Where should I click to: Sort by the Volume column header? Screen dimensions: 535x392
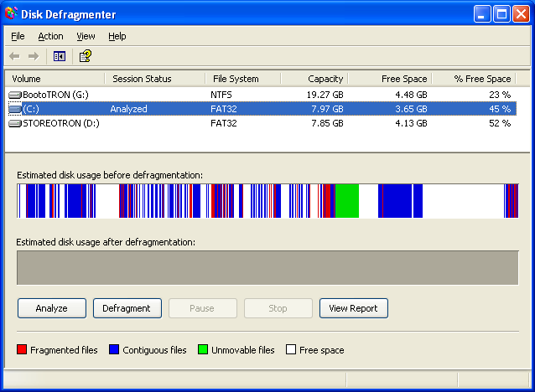coord(55,79)
